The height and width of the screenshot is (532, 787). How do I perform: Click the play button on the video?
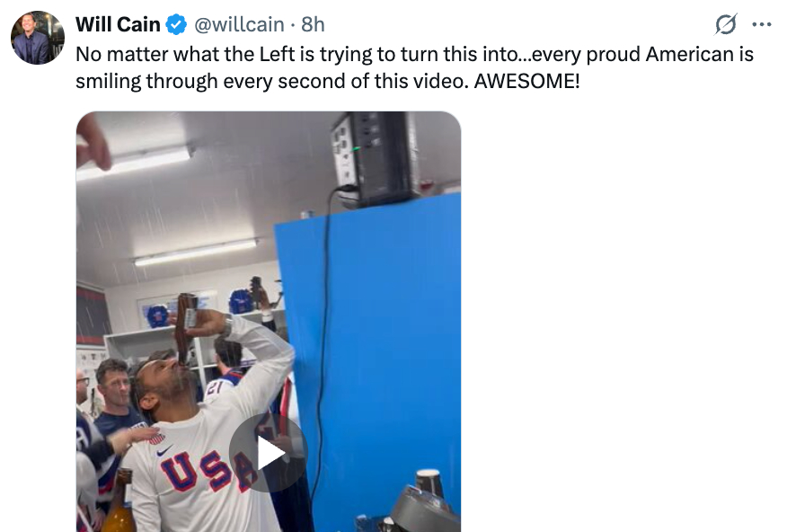tap(269, 453)
